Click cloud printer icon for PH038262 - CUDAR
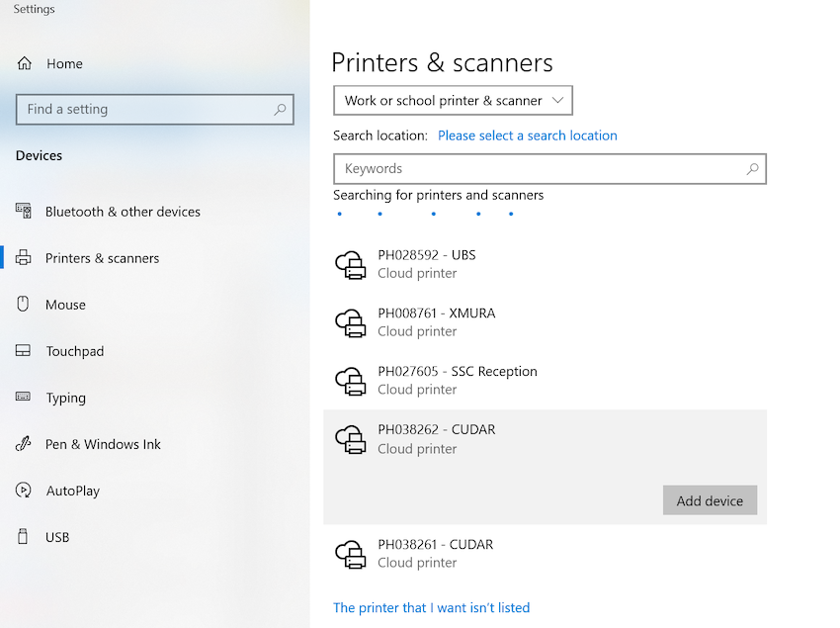 point(351,439)
